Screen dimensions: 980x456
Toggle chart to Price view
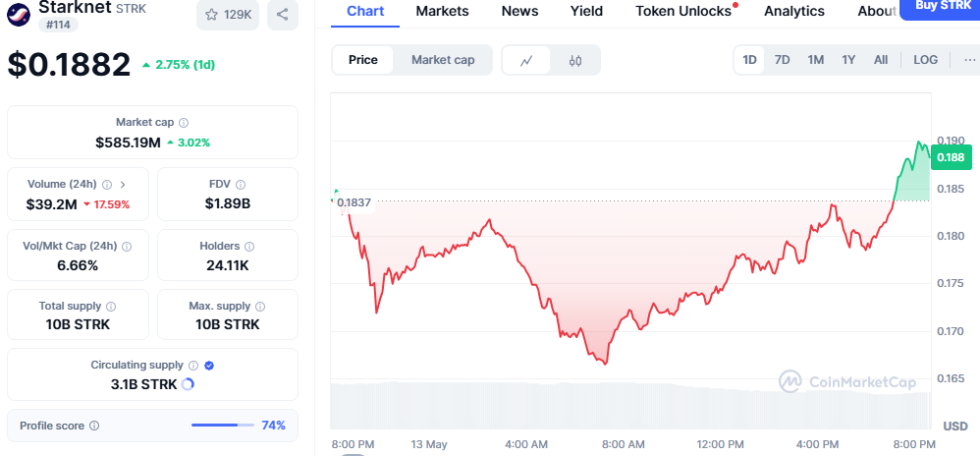click(x=363, y=60)
